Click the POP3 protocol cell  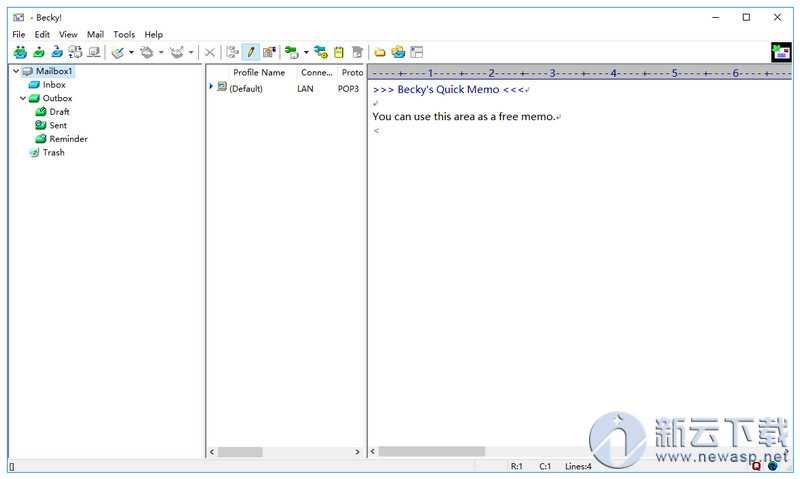(x=348, y=89)
